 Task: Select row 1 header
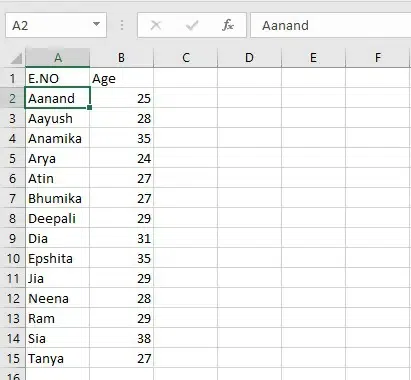pos(13,78)
